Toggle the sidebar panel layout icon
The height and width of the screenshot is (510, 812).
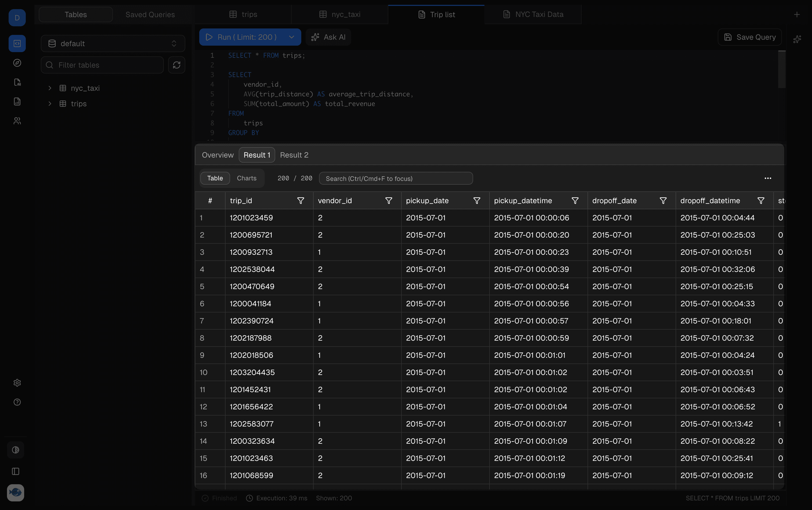tap(16, 471)
